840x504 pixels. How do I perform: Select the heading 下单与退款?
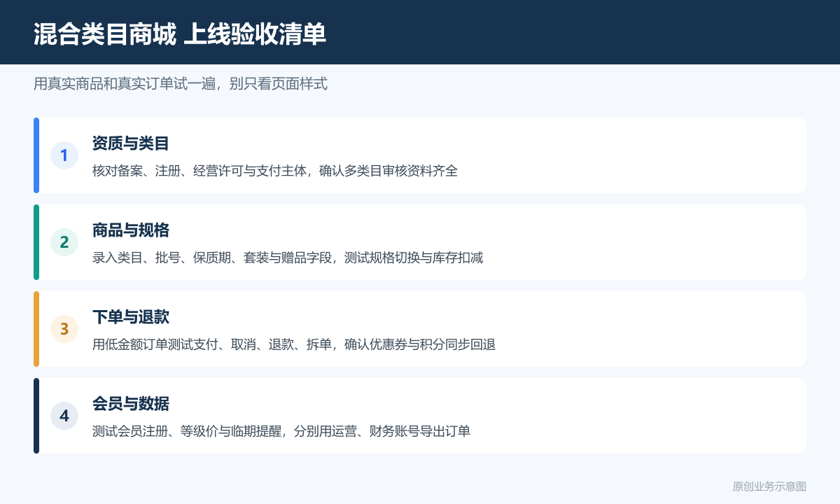pos(131,317)
